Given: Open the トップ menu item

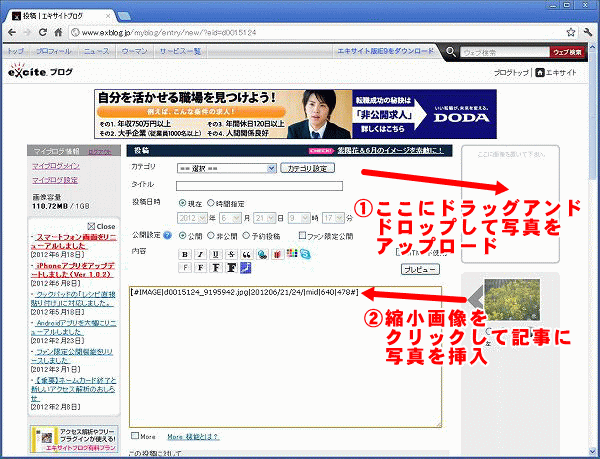Looking at the screenshot, I should pyautogui.click(x=16, y=51).
